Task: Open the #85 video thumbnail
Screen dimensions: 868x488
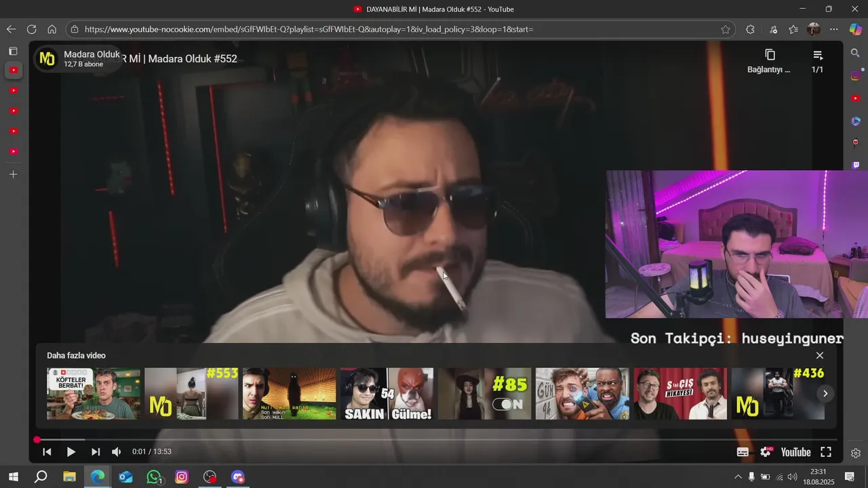Action: coord(485,394)
